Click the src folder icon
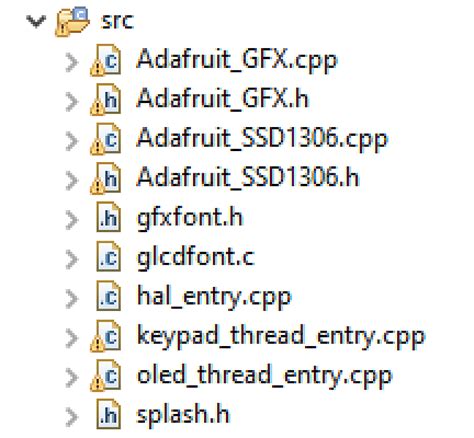474x438 pixels. pyautogui.click(x=72, y=21)
